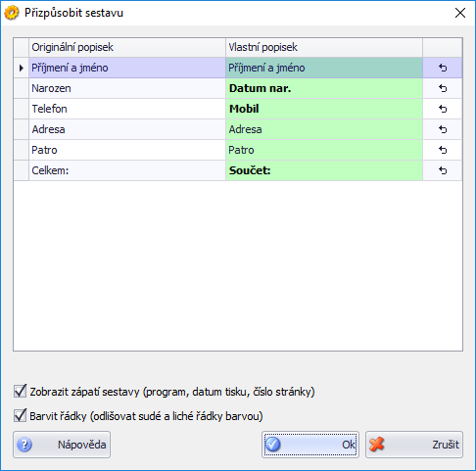This screenshot has width=476, height=471.
Task: Revert the Patro row label
Action: (443, 150)
